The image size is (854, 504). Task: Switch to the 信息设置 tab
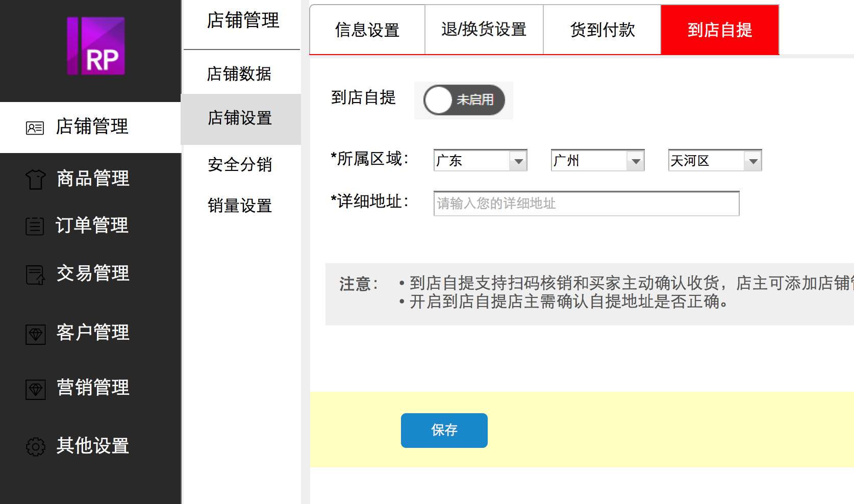[x=367, y=30]
